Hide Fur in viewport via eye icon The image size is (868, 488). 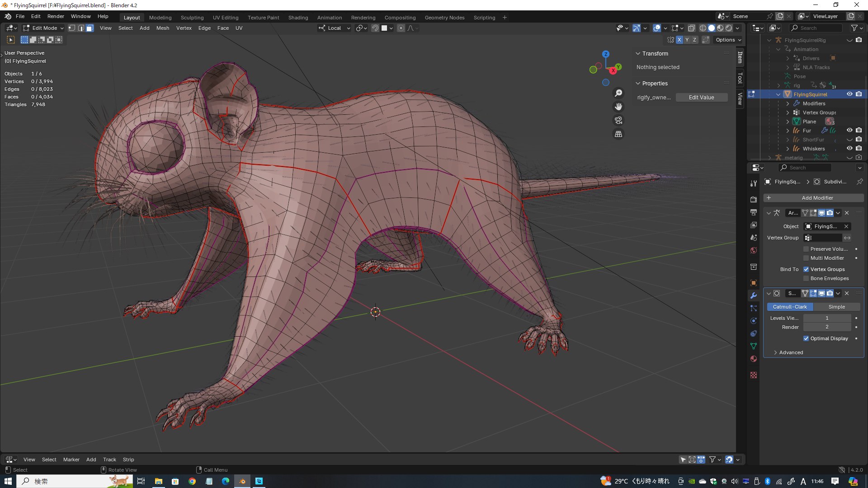tap(849, 130)
